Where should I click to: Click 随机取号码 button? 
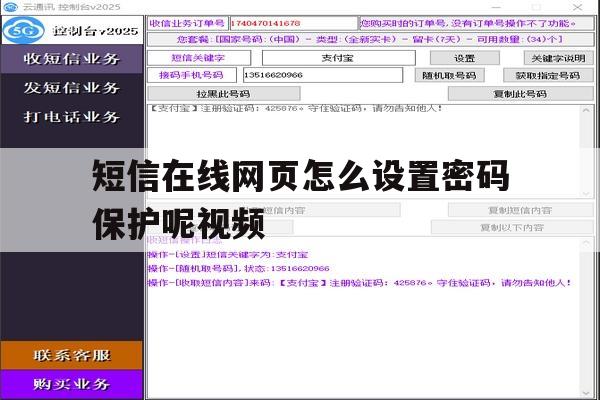tap(450, 75)
